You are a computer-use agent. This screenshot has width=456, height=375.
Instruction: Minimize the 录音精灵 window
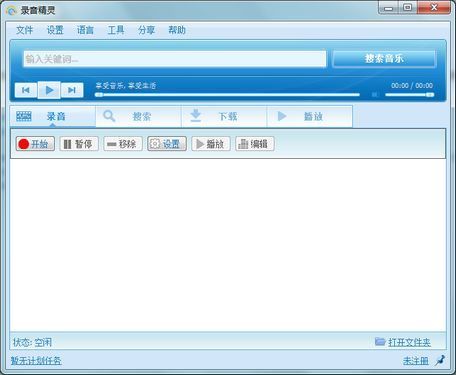tap(389, 8)
